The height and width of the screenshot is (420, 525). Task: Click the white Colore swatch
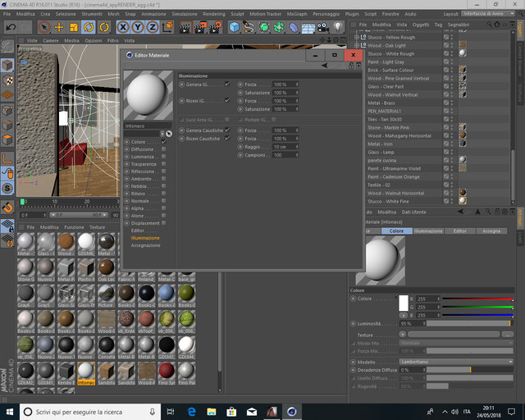[404, 303]
